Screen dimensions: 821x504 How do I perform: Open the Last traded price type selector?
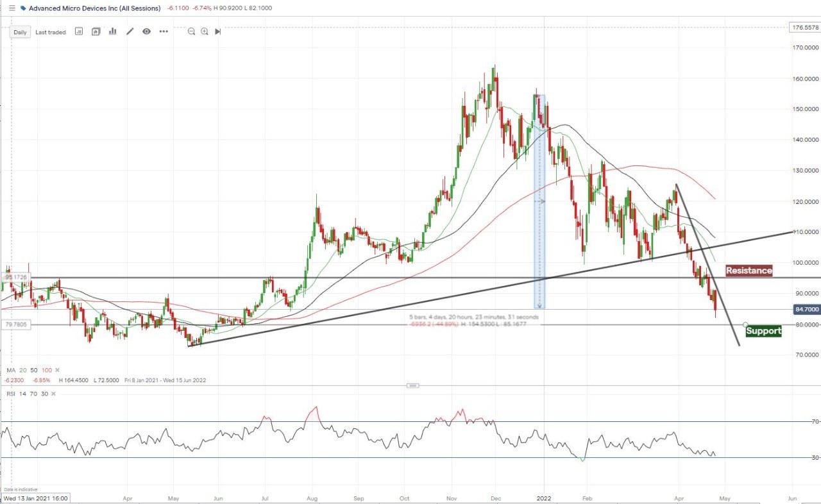51,32
